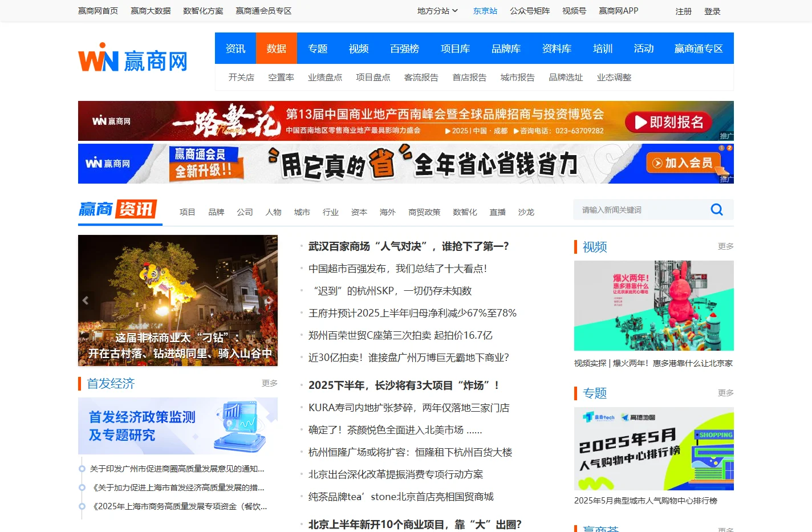Filter news by 公司 category

pos(245,212)
